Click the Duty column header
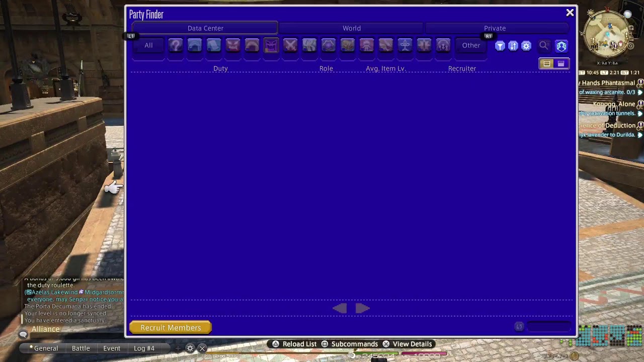Screen dimensions: 644x362 pyautogui.click(x=220, y=68)
